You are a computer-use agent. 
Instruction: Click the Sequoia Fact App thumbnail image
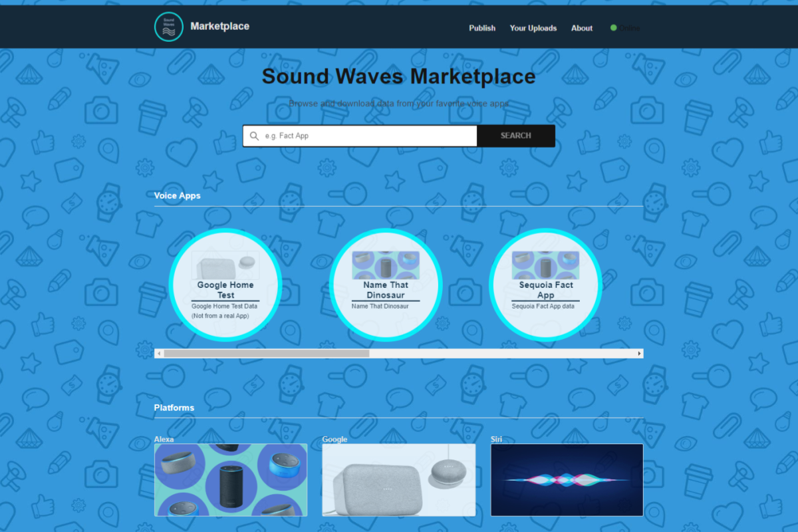click(546, 265)
